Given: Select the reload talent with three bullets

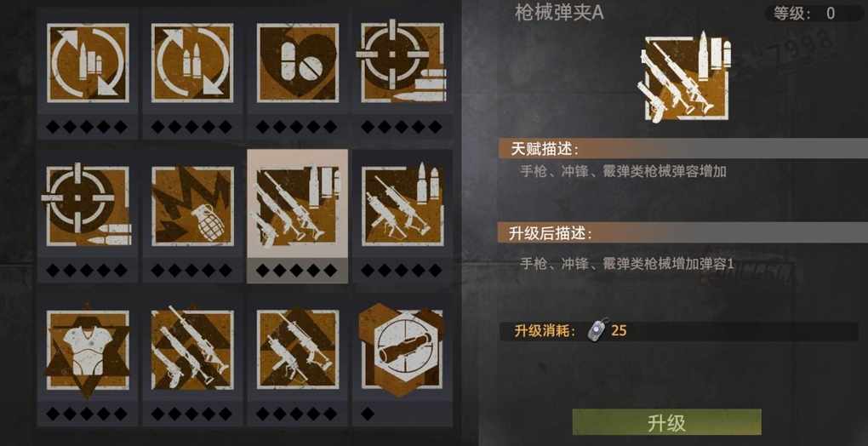Looking at the screenshot, I should point(88,62).
